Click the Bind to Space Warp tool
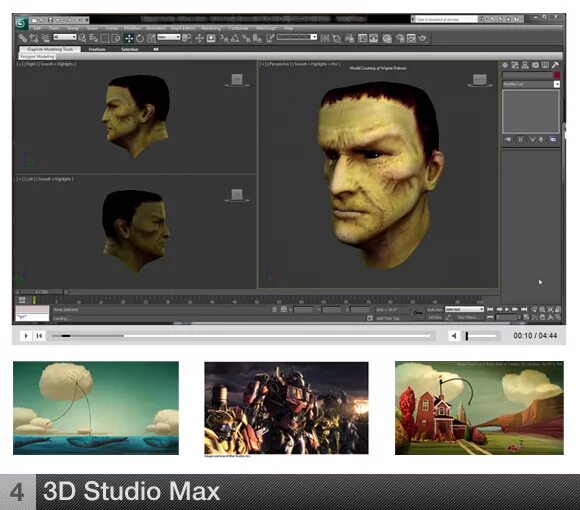This screenshot has width=580, height=510. [45, 38]
